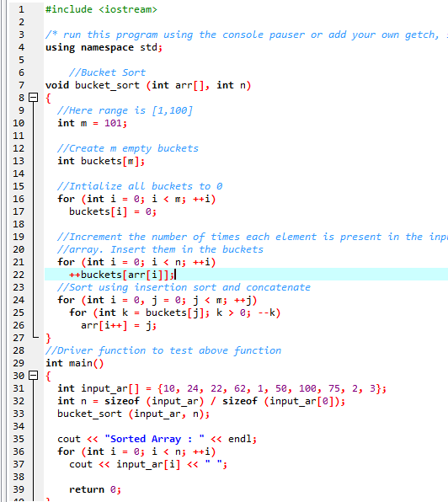The image size is (448, 502).
Task: Click 'int main()' declaration
Action: click(x=75, y=363)
